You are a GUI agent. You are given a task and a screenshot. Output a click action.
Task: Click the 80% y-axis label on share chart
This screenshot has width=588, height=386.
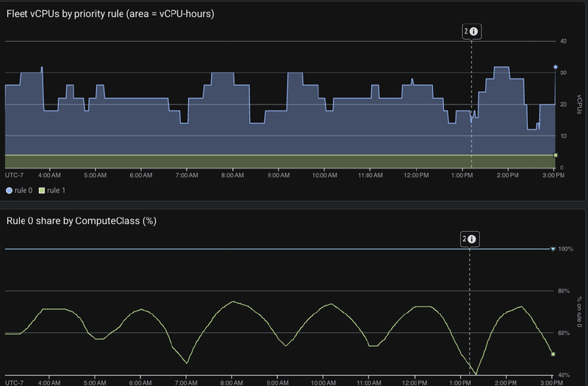tap(564, 290)
